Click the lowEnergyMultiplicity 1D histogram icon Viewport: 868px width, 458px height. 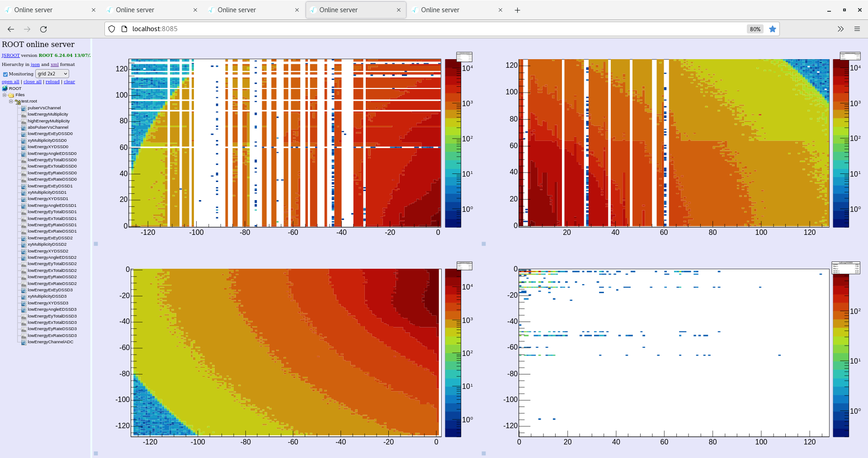(x=24, y=114)
